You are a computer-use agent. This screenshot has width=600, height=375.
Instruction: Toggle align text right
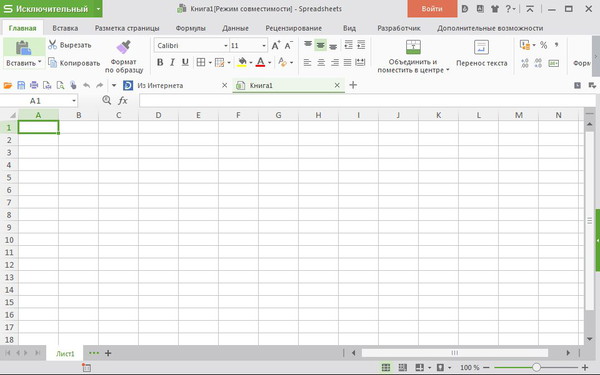334,62
